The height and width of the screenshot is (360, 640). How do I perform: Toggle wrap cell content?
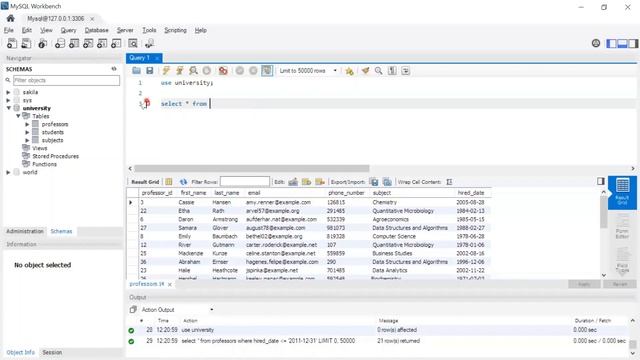coord(449,182)
